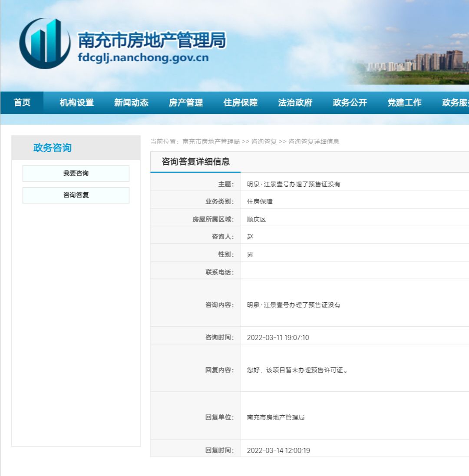Click the 咨询答复 sidebar button
Viewport: 469px width, 476px height.
tap(76, 195)
